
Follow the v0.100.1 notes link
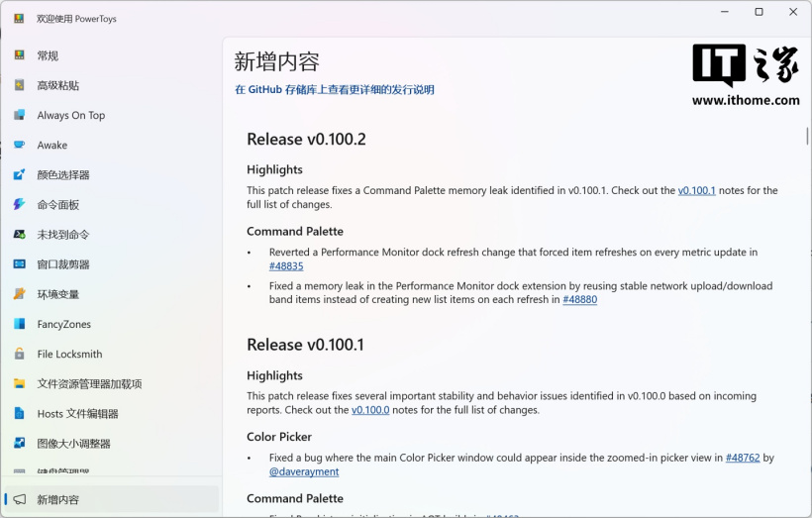tap(696, 190)
